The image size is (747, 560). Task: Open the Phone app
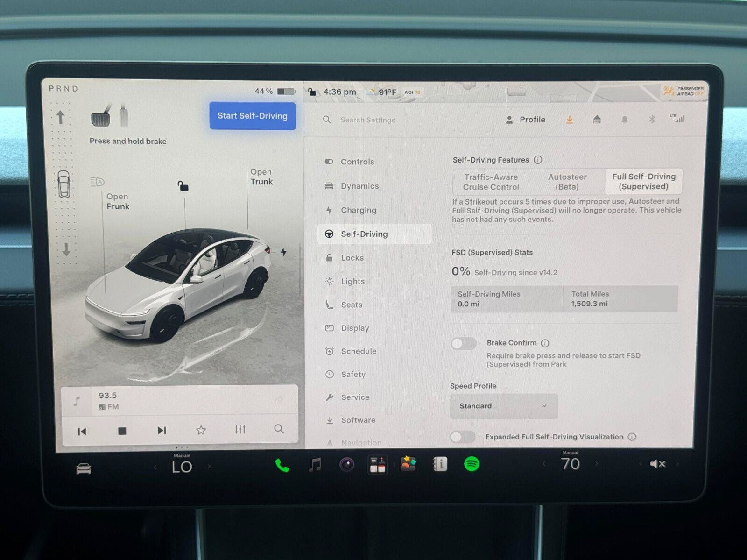pyautogui.click(x=282, y=465)
